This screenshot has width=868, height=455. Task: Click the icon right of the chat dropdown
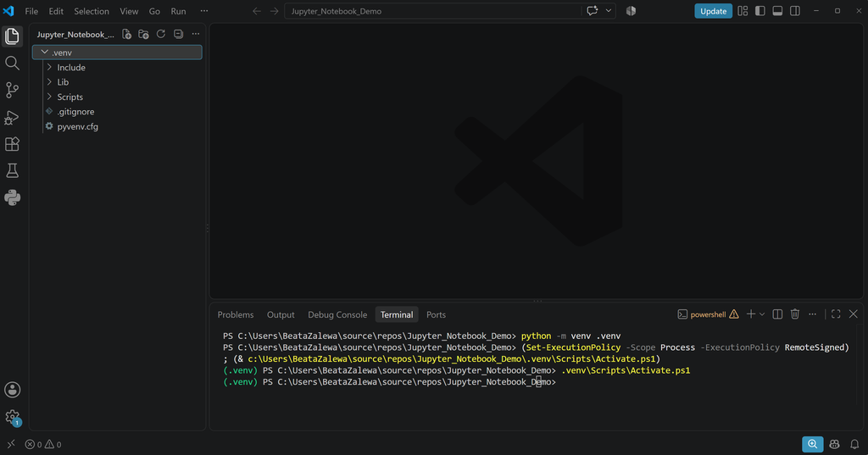click(631, 11)
